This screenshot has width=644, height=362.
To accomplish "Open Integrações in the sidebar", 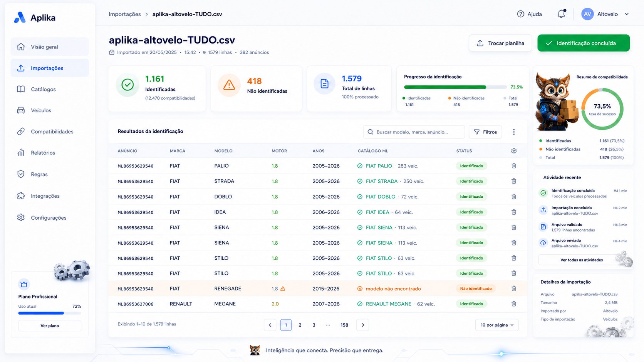I will (50, 196).
